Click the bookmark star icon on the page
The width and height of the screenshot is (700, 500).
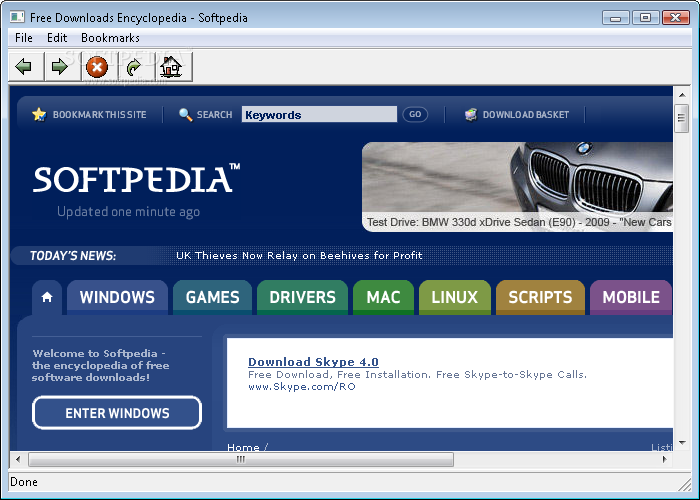(x=39, y=115)
